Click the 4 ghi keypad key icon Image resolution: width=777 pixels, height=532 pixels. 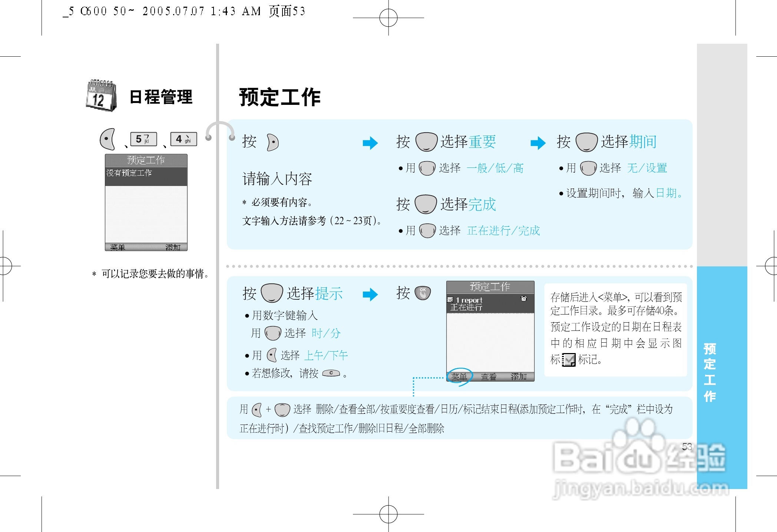(183, 139)
